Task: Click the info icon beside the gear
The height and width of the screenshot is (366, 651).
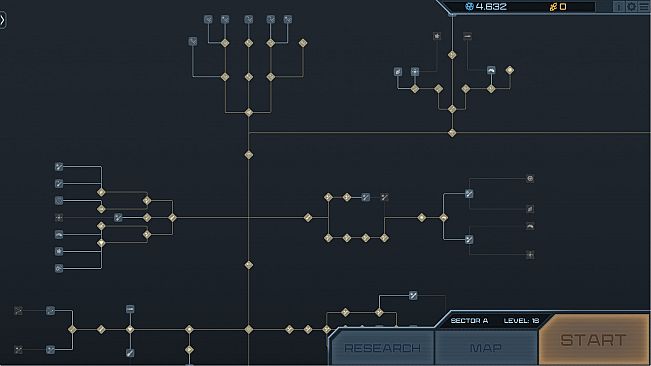Action: point(619,6)
